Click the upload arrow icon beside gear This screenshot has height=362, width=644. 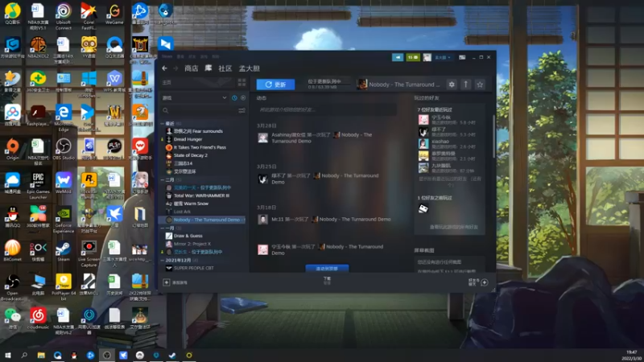pyautogui.click(x=466, y=84)
